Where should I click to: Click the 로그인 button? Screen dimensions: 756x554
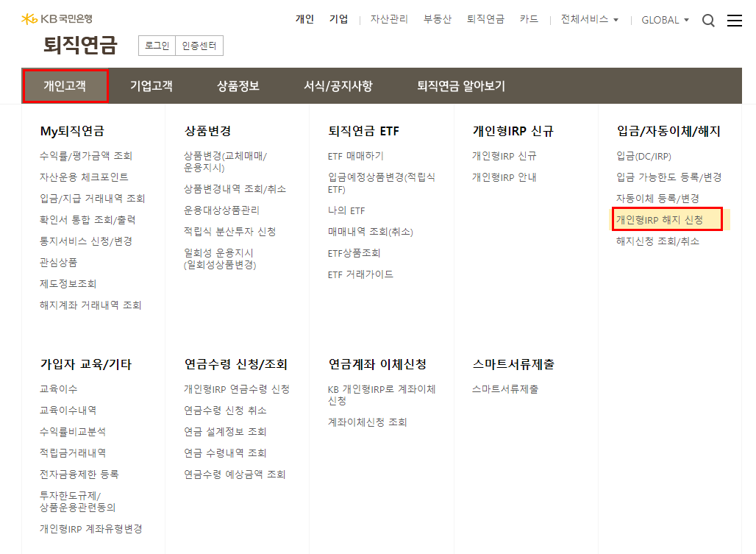point(157,46)
